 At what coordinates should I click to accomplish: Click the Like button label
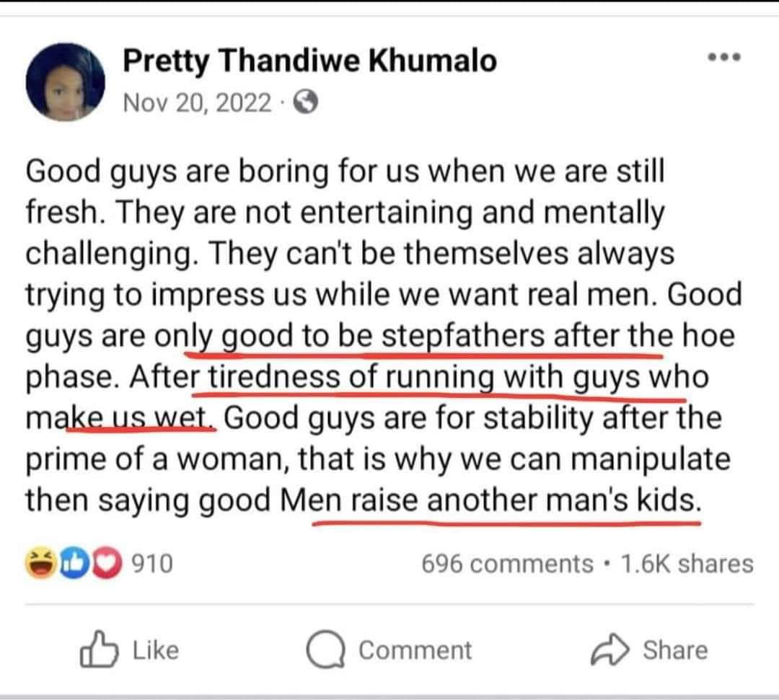click(156, 650)
